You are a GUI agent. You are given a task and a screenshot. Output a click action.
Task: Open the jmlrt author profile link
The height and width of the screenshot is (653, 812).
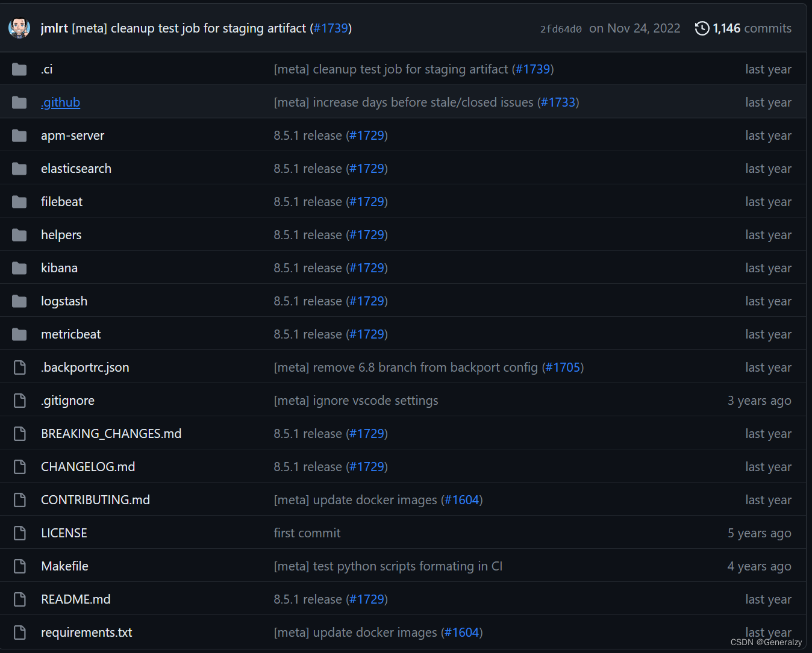(x=54, y=28)
